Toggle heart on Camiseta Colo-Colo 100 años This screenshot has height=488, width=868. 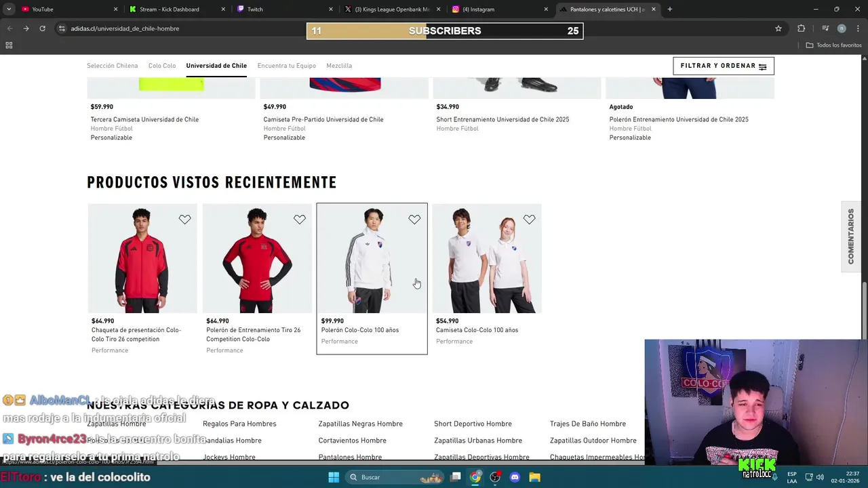[x=529, y=220]
